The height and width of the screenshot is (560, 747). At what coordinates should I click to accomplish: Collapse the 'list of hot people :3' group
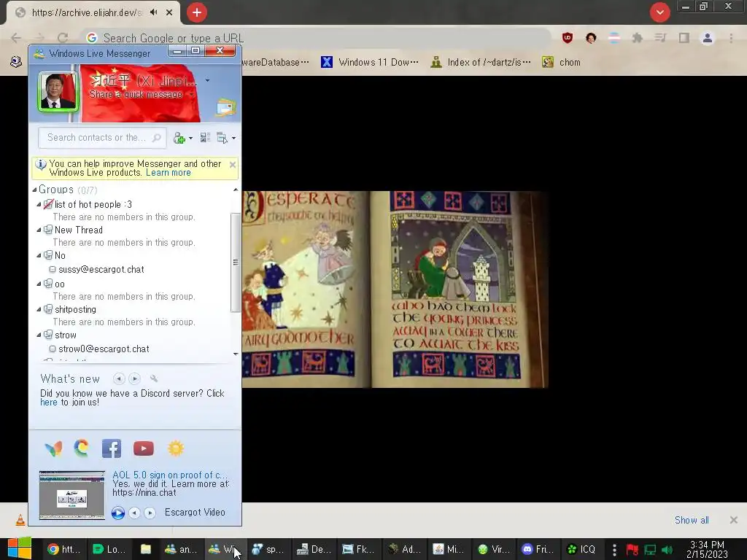coord(39,204)
